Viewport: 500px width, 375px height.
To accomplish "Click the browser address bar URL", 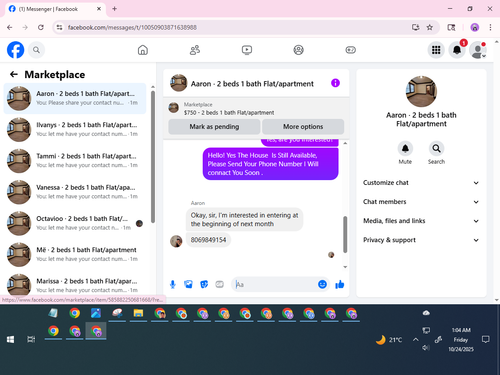I will click(x=132, y=27).
